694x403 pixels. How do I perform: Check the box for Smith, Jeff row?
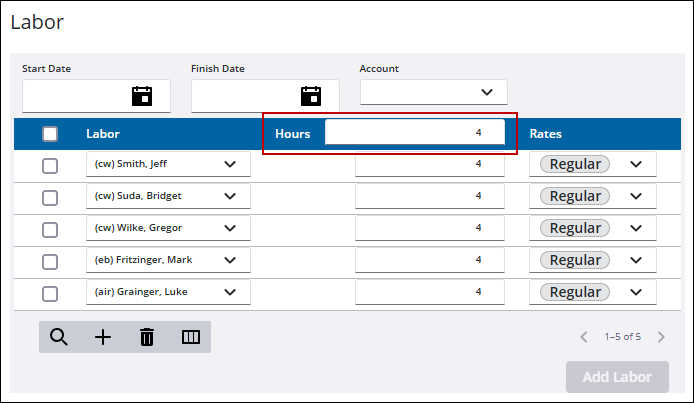50,166
